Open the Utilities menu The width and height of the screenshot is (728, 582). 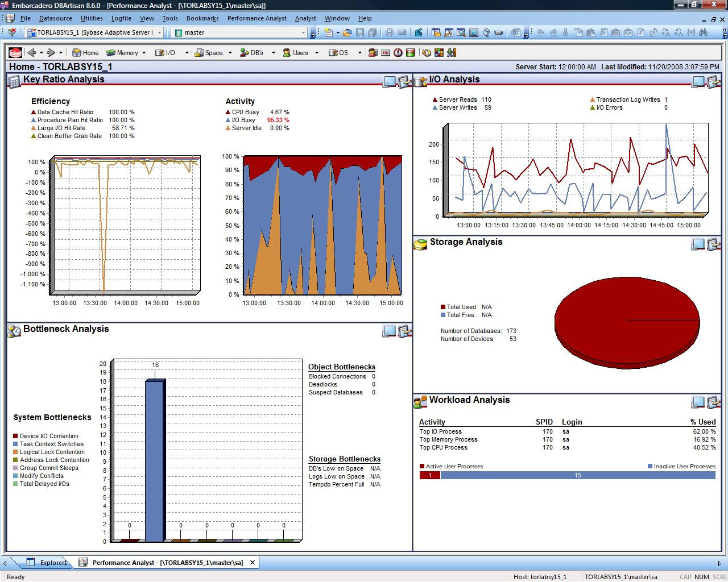pyautogui.click(x=92, y=18)
